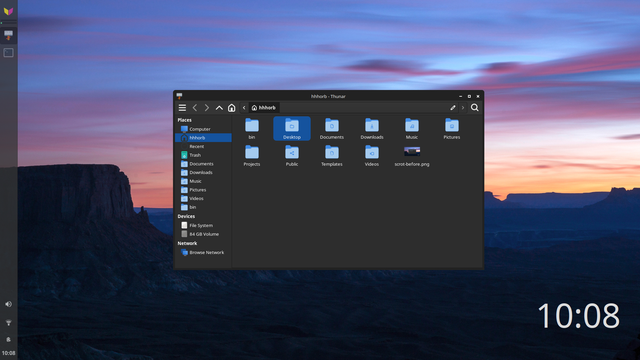
Task: Open Pictures in the sidebar
Action: pyautogui.click(x=203, y=190)
